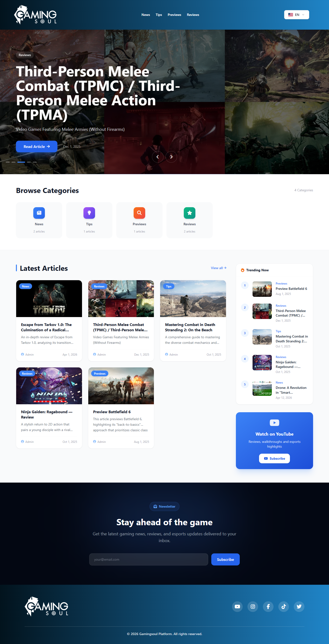This screenshot has width=329, height=644.
Task: Click the "4 Categories" count text
Action: (x=303, y=190)
